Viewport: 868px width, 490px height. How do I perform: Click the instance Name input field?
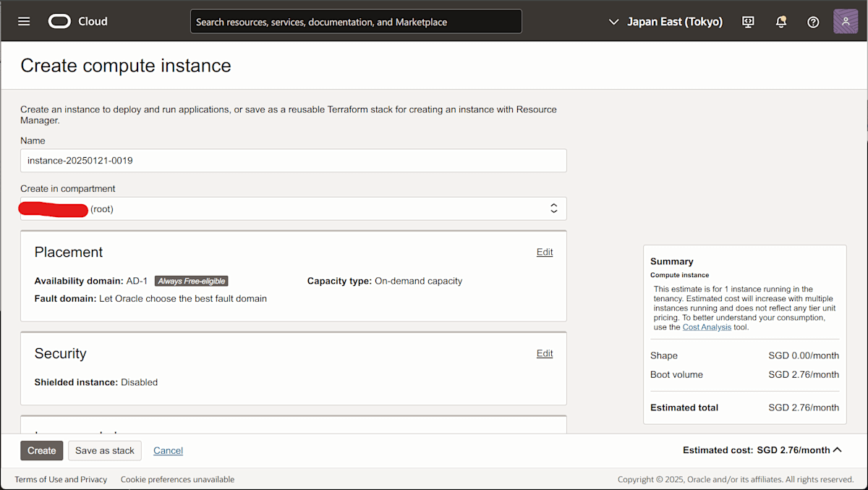point(294,161)
